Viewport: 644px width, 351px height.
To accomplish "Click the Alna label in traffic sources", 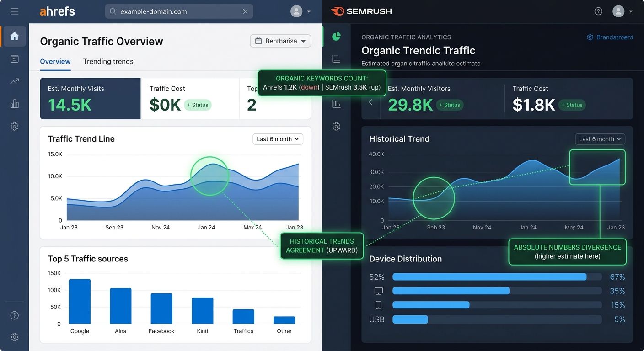I will tap(121, 331).
